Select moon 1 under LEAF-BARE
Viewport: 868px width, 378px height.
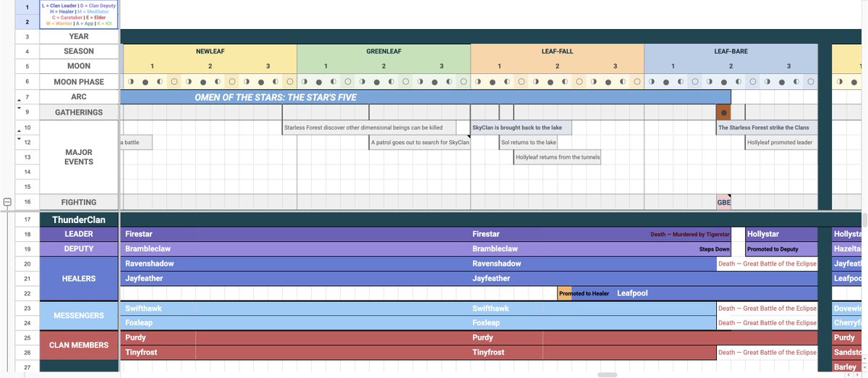pyautogui.click(x=673, y=67)
